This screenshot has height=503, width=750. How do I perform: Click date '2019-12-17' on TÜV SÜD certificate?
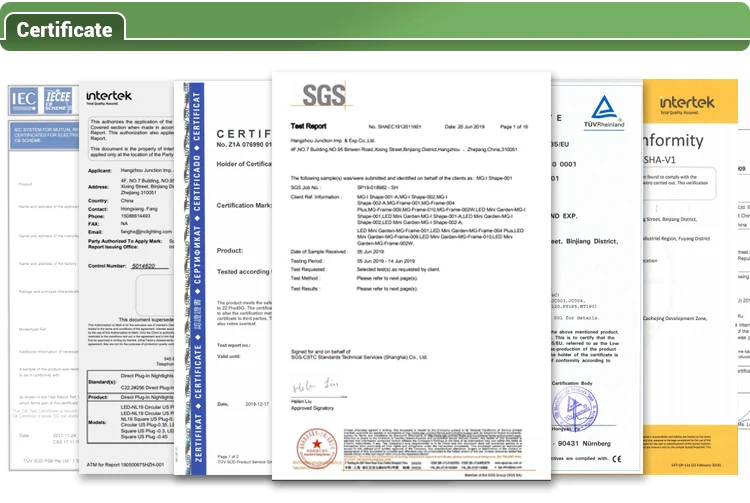(x=257, y=404)
